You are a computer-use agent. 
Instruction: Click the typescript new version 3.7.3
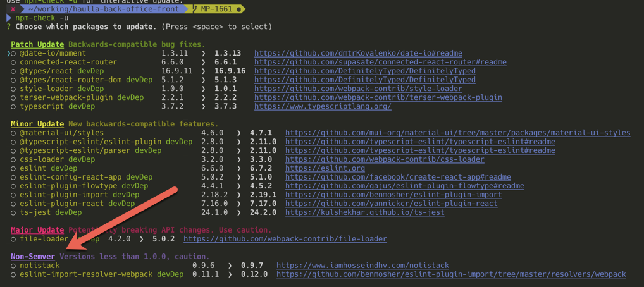click(x=225, y=107)
